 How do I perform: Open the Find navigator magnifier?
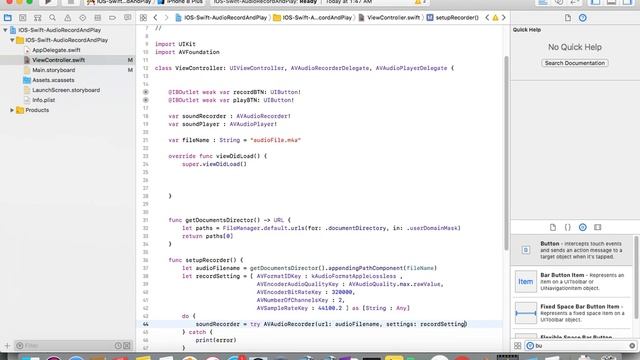52,18
